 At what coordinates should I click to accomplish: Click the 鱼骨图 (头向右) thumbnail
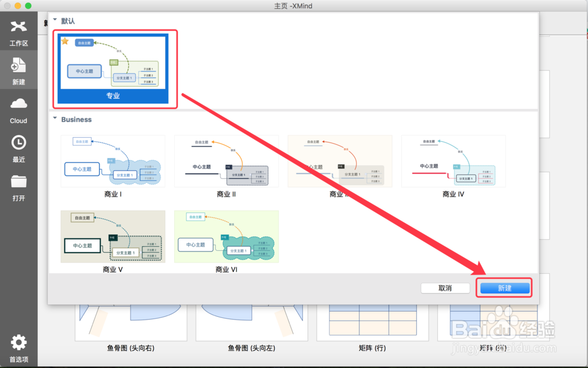click(x=131, y=321)
